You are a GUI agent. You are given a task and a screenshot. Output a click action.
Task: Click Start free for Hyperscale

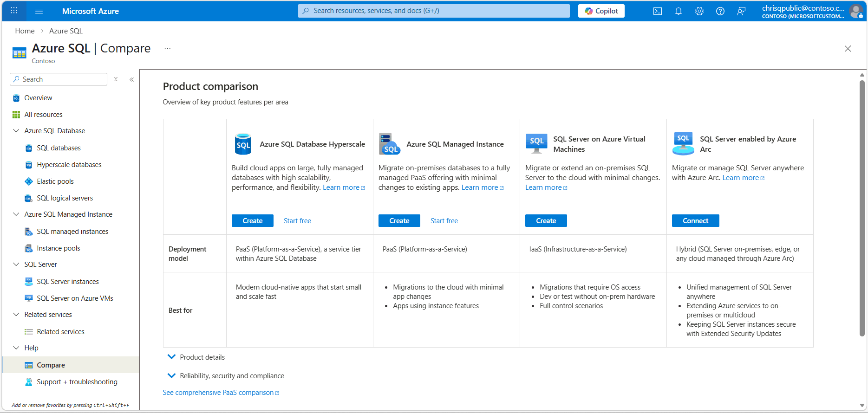298,221
